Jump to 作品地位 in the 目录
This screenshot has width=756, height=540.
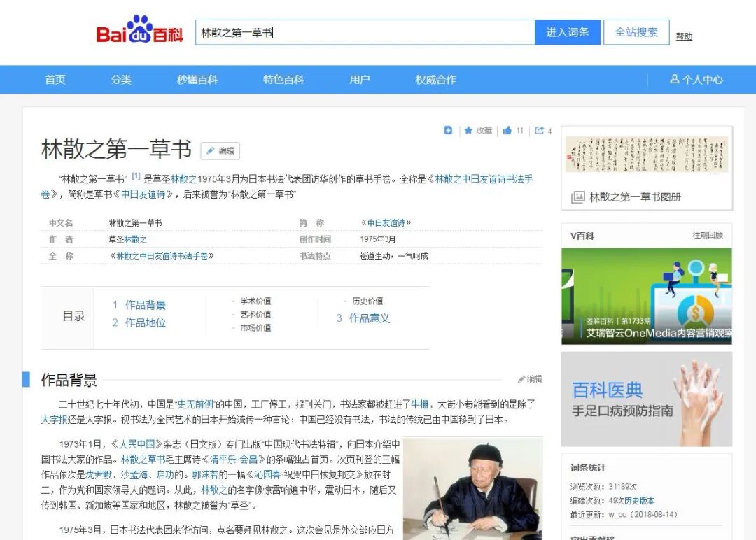(145, 322)
